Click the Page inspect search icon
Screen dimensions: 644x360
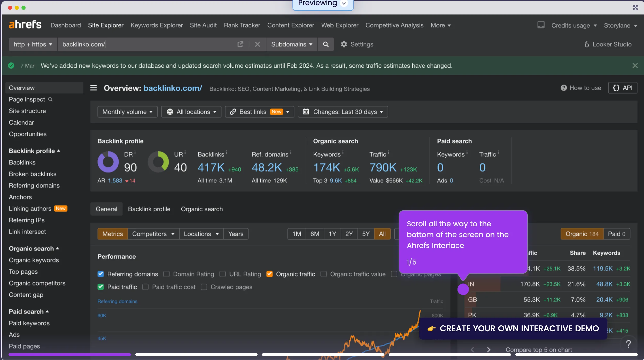[x=50, y=99]
